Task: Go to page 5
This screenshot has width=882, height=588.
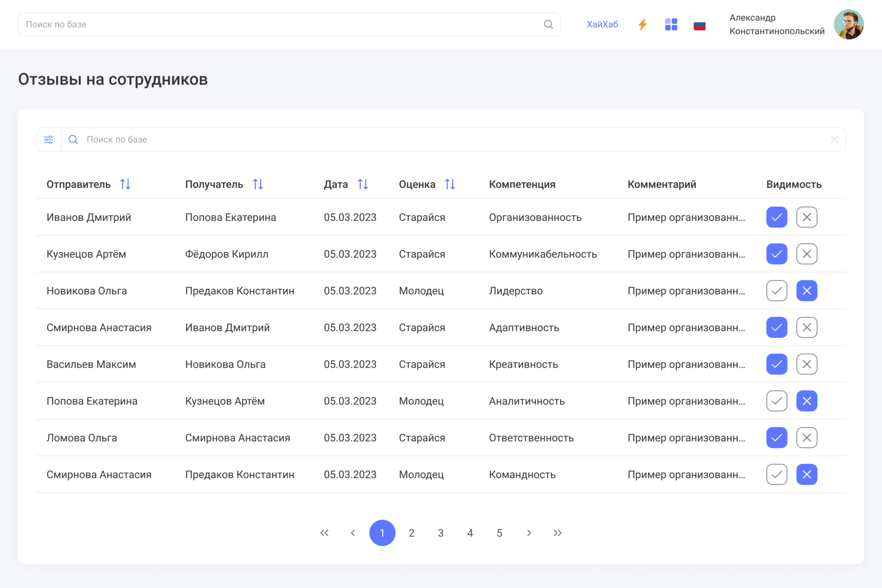Action: tap(500, 533)
